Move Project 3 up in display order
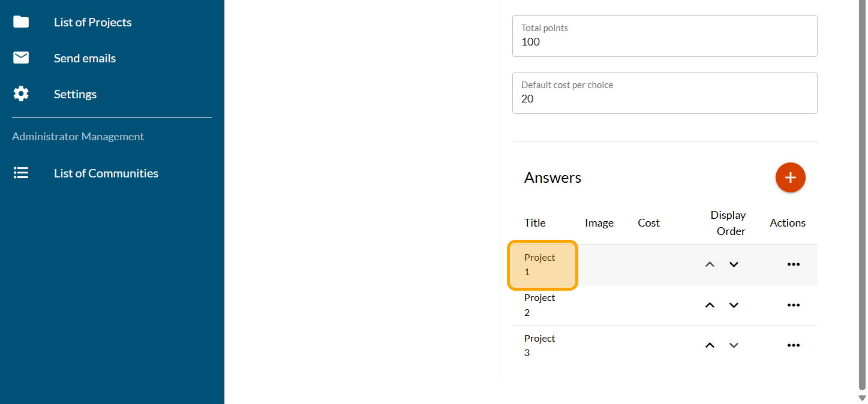The width and height of the screenshot is (868, 404). pos(710,345)
